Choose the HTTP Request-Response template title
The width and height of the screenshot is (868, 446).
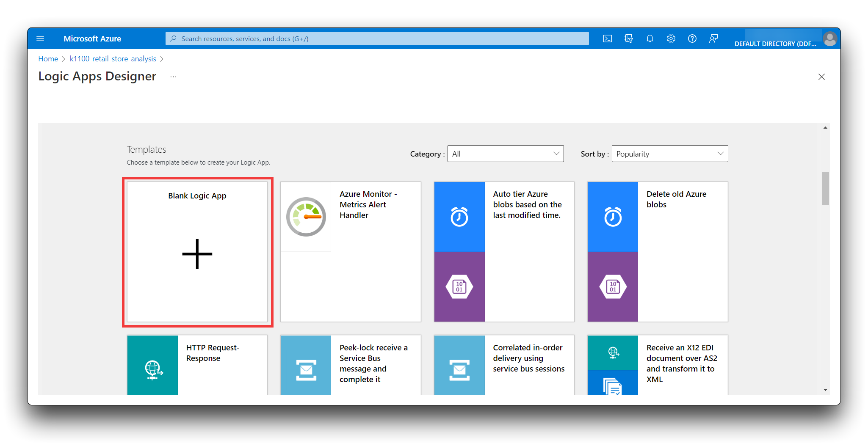[213, 353]
